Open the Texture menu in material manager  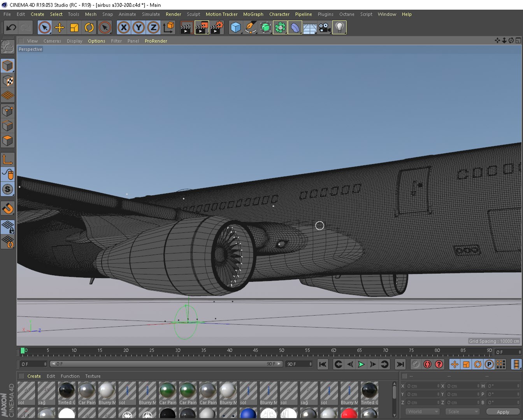point(93,376)
